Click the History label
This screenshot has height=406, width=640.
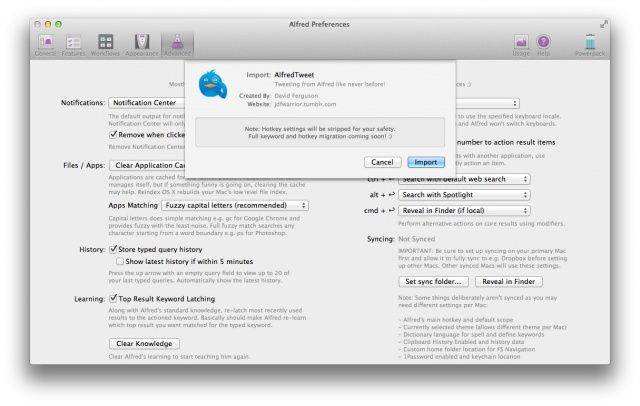click(x=92, y=249)
